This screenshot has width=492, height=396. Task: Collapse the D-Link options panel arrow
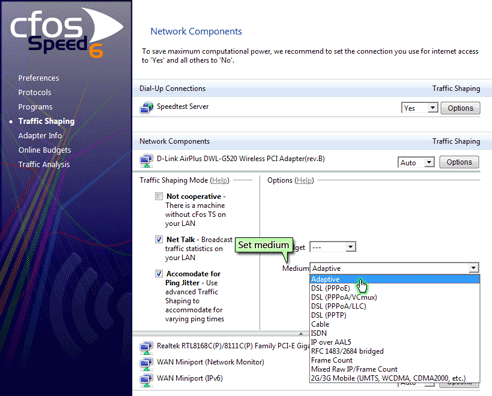[301, 334]
